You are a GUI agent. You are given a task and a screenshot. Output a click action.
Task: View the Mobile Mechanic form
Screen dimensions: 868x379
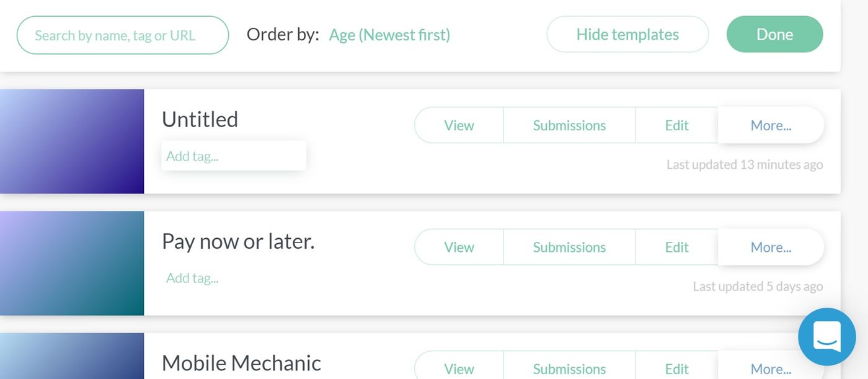(x=459, y=368)
